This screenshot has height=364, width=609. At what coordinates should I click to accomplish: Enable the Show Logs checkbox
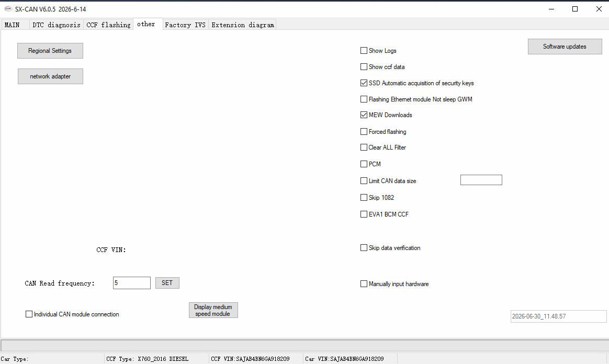(x=364, y=50)
